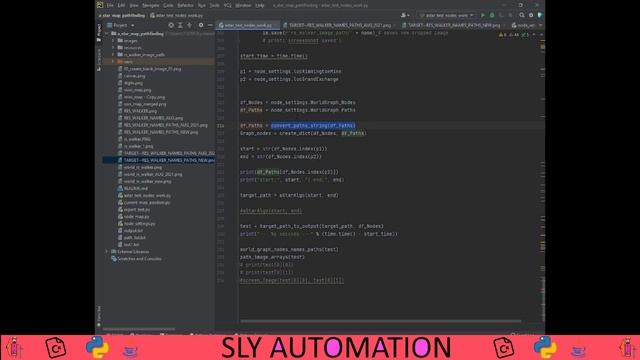
Task: Open the File menu
Action: click(110, 5)
